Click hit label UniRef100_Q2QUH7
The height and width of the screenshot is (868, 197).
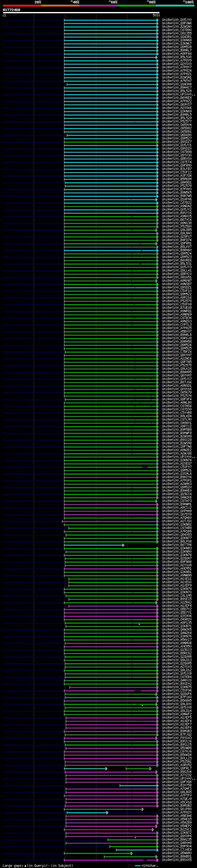coord(176,558)
